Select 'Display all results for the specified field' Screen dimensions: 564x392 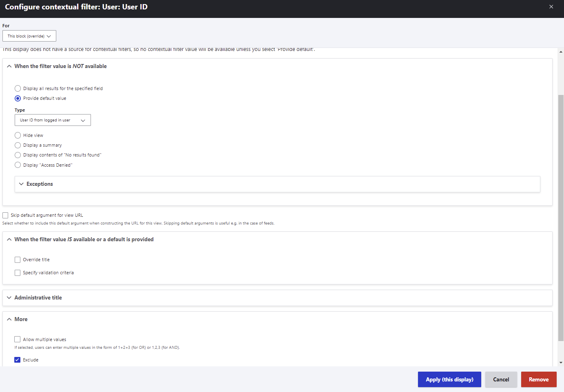tap(18, 88)
